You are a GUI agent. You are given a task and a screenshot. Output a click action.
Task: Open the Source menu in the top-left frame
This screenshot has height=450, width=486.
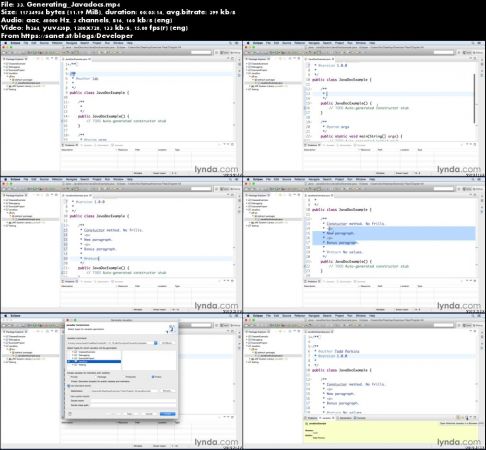click(x=44, y=43)
